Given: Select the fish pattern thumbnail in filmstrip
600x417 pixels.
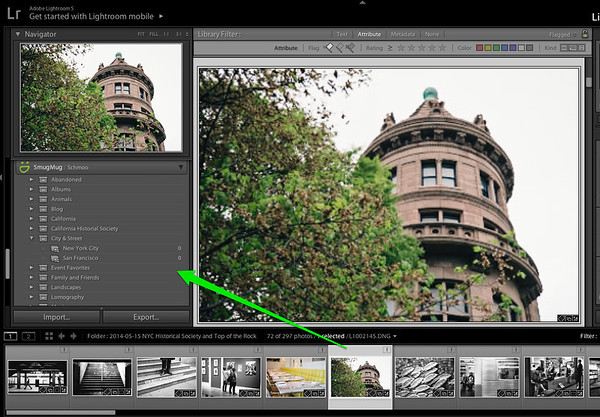Looking at the screenshot, I should (x=425, y=377).
